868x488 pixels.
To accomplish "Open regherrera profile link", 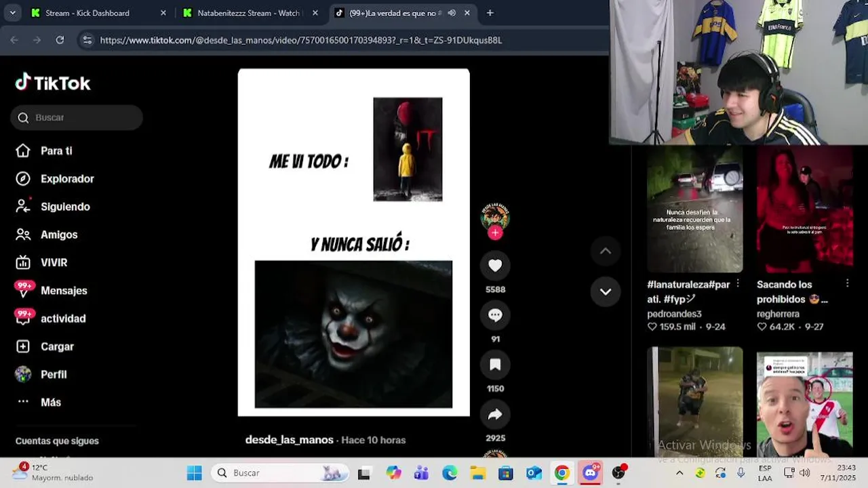I will (778, 314).
